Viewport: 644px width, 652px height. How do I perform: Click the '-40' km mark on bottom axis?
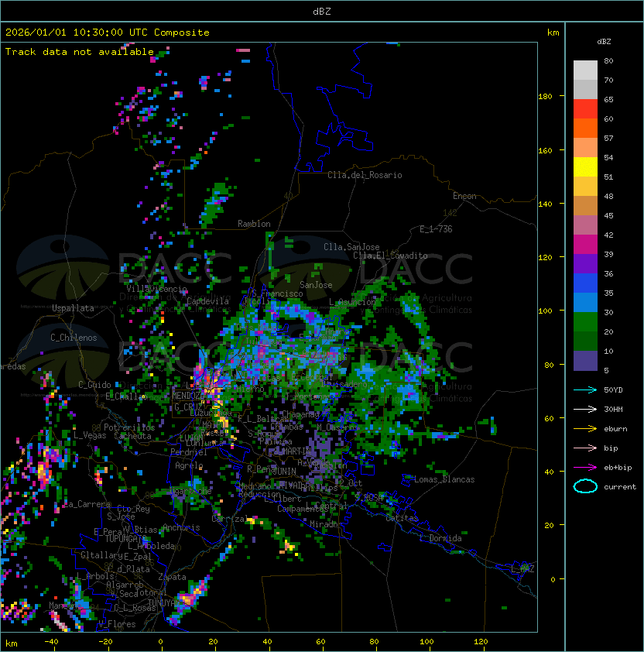(x=51, y=642)
